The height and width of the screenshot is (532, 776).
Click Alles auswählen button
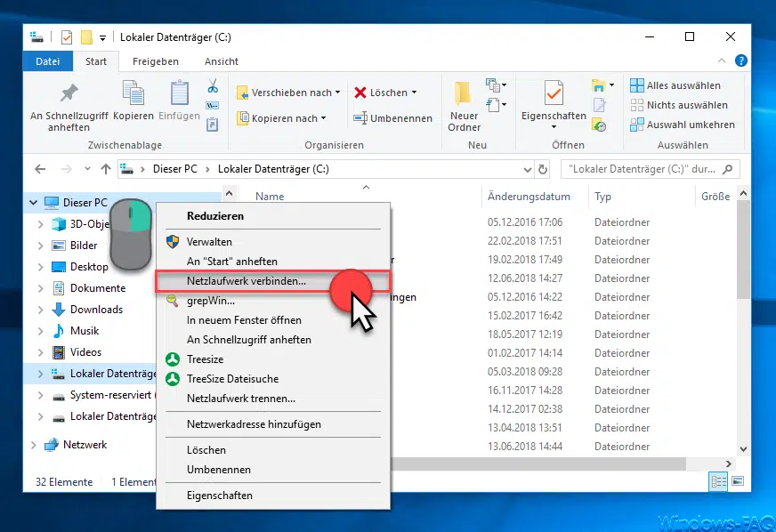pyautogui.click(x=675, y=85)
